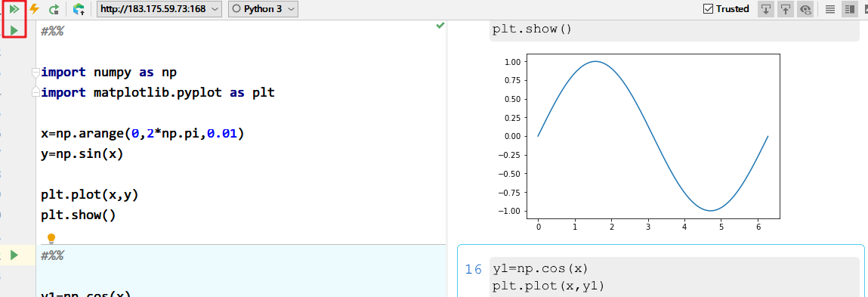Viewport: 868px width, 297px height.
Task: Click the y=np.sin(x) line
Action: click(x=82, y=154)
